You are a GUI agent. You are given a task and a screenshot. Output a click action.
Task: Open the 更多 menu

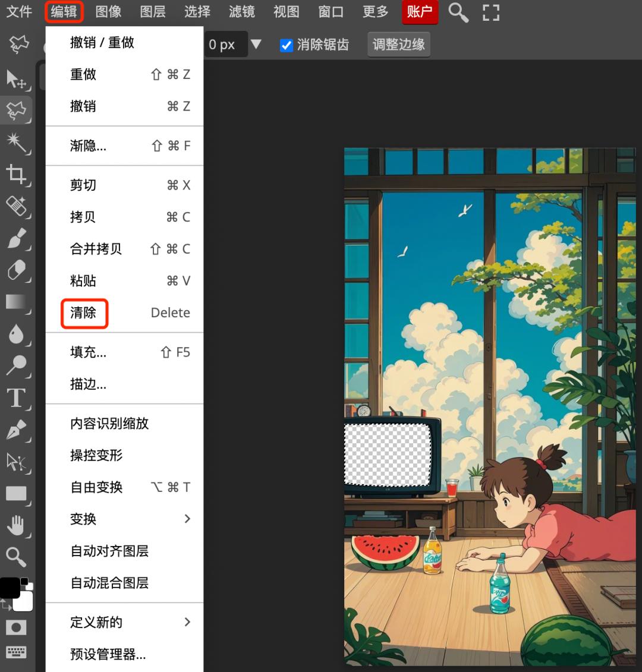pos(375,11)
